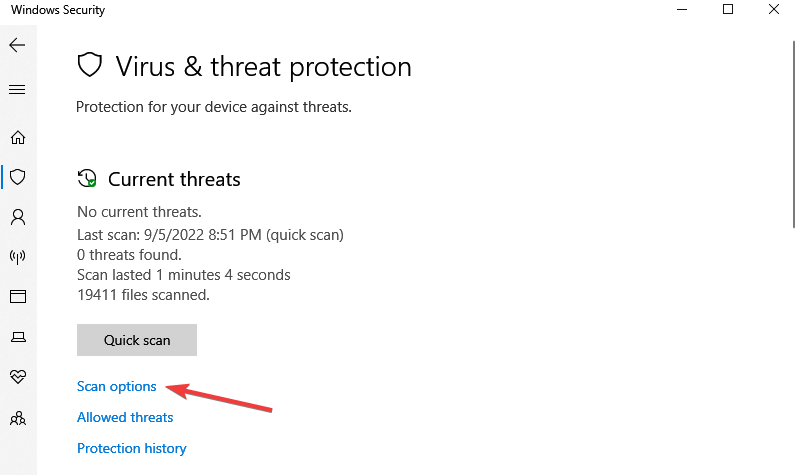Close the Windows Security window

pos(774,9)
